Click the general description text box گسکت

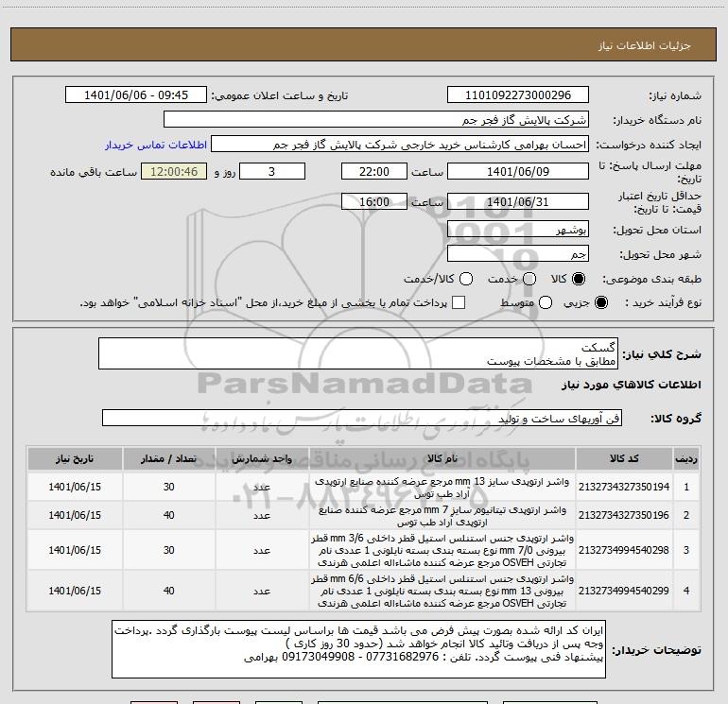[x=358, y=354]
